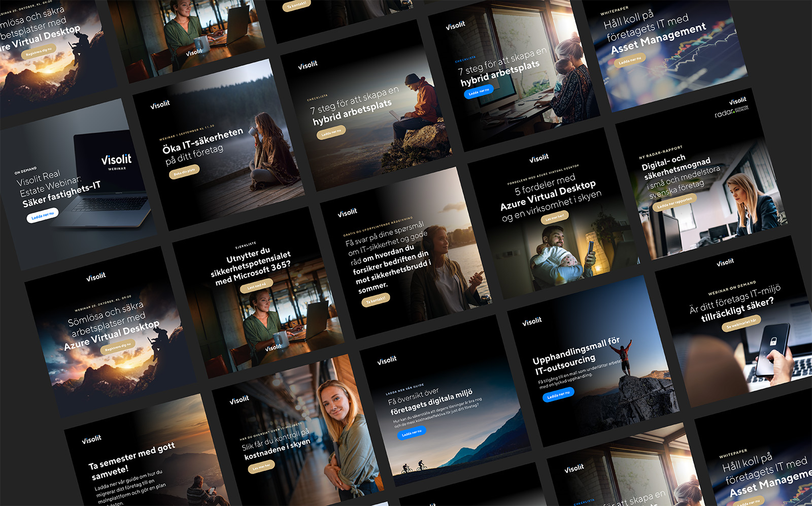Open the 'Ta semester med gott samvete!' headline
Image resolution: width=812 pixels, height=506 pixels.
131,461
